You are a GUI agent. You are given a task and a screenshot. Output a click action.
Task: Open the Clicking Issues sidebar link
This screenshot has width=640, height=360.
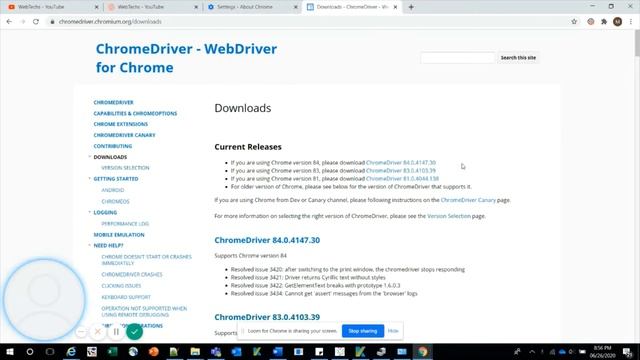[x=121, y=286]
